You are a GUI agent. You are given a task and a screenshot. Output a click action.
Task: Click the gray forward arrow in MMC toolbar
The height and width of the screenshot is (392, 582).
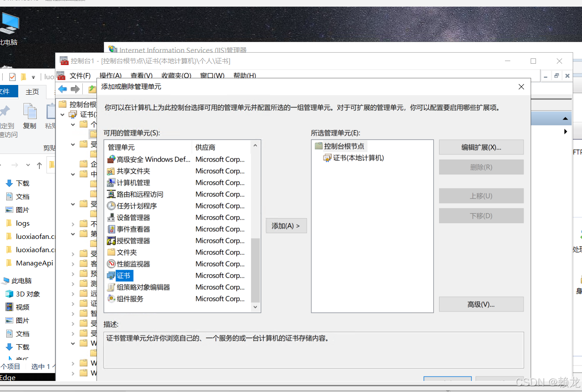75,89
